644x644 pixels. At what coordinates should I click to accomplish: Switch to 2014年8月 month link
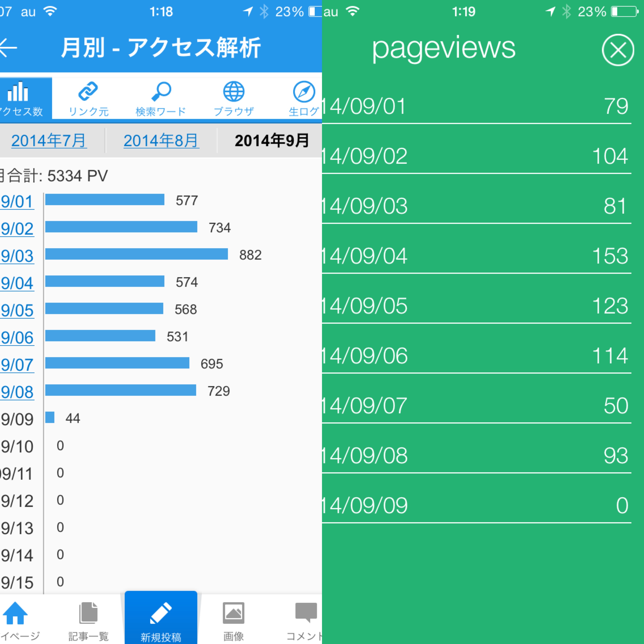(161, 141)
